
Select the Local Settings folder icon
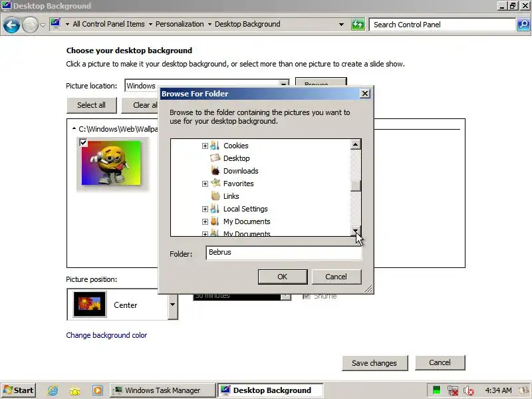click(x=215, y=209)
